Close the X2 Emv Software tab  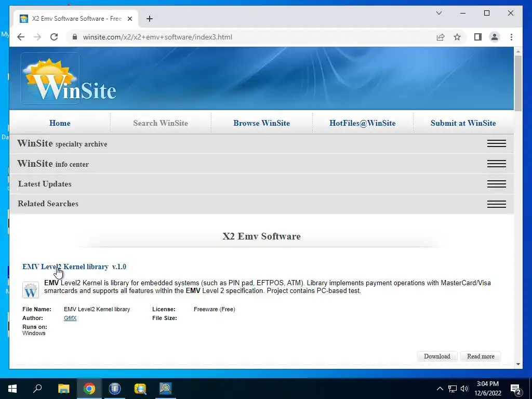129,19
